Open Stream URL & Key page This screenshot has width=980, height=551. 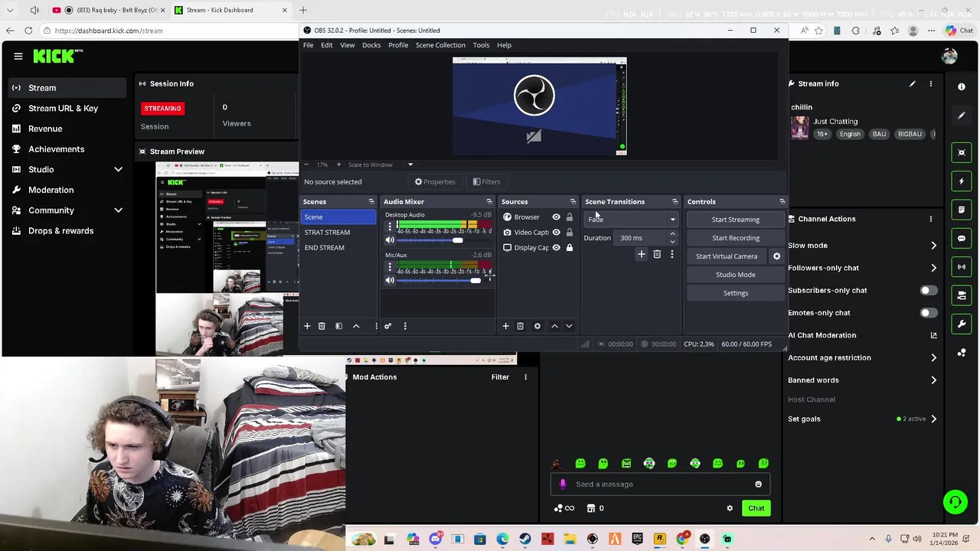pyautogui.click(x=63, y=109)
